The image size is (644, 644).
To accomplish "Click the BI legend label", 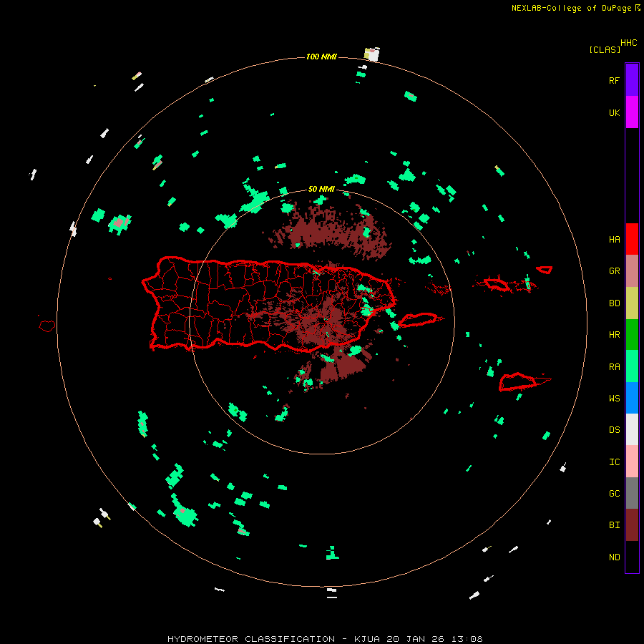I will pyautogui.click(x=615, y=525).
